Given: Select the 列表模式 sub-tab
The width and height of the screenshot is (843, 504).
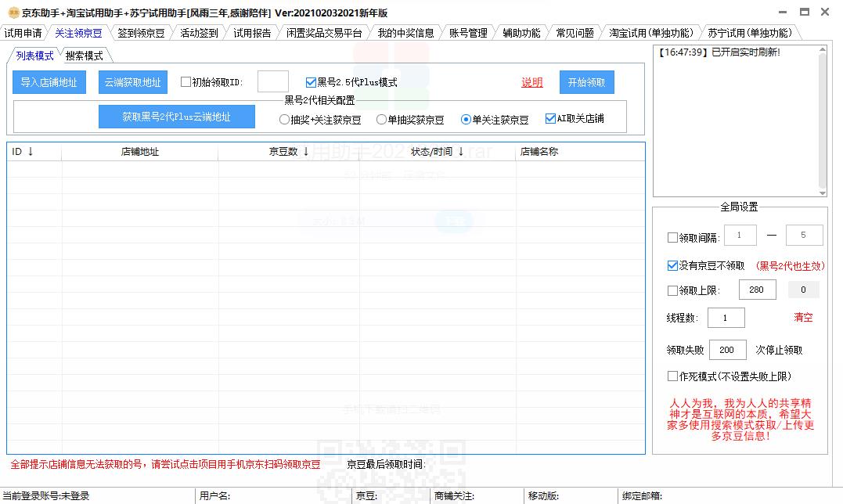Looking at the screenshot, I should pyautogui.click(x=35, y=56).
